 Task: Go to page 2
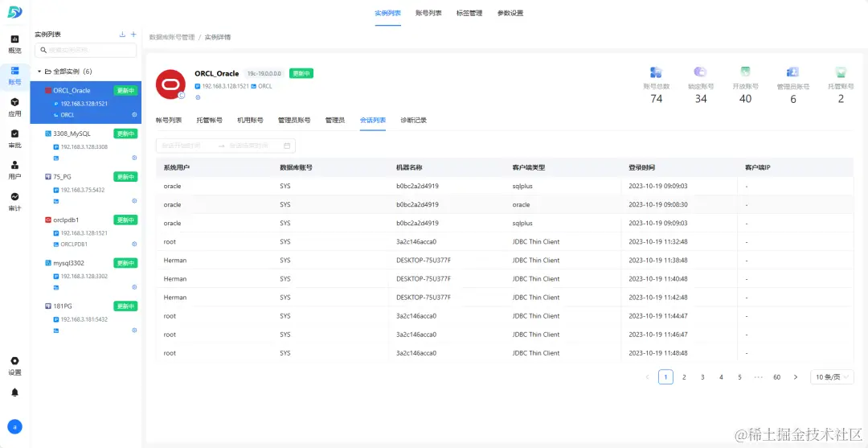point(684,377)
